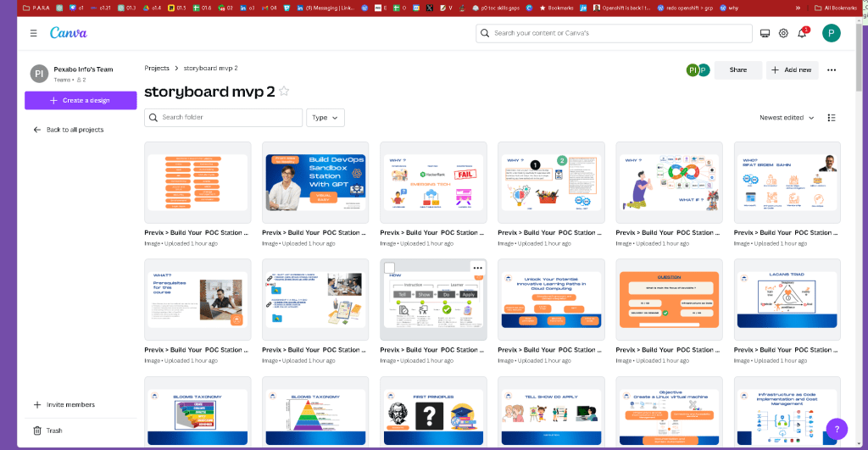Open the p0 toc skills gaps bookmark
The image size is (868, 450).
click(x=495, y=8)
